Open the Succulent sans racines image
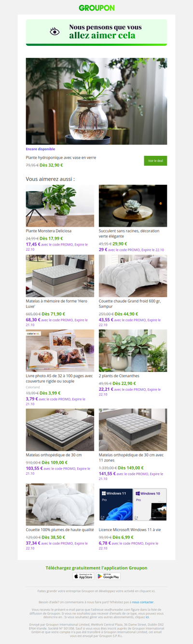This screenshot has height=644, width=193. click(133, 206)
